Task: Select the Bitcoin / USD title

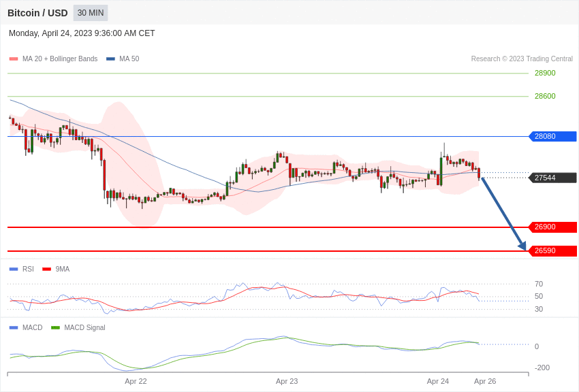Action: point(37,13)
